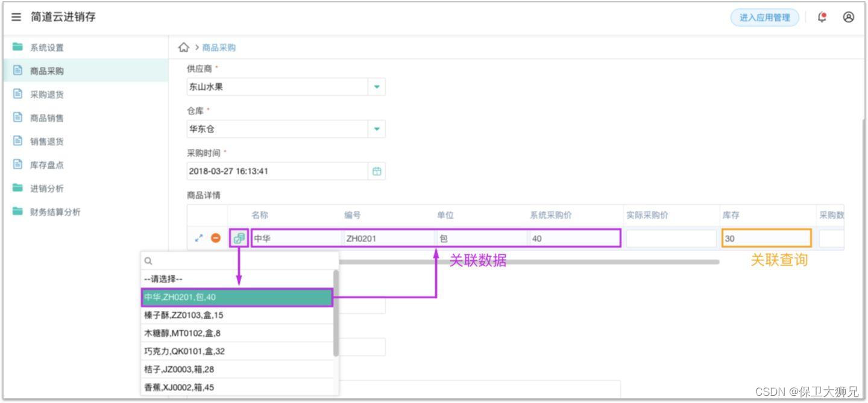Click the 单位 cell containing 包
Screen dimensions: 868x403
click(482, 239)
